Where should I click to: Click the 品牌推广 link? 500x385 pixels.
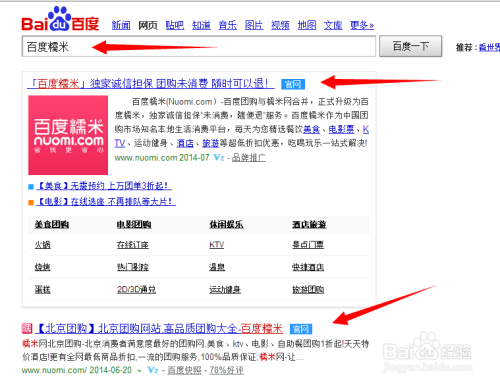249,158
